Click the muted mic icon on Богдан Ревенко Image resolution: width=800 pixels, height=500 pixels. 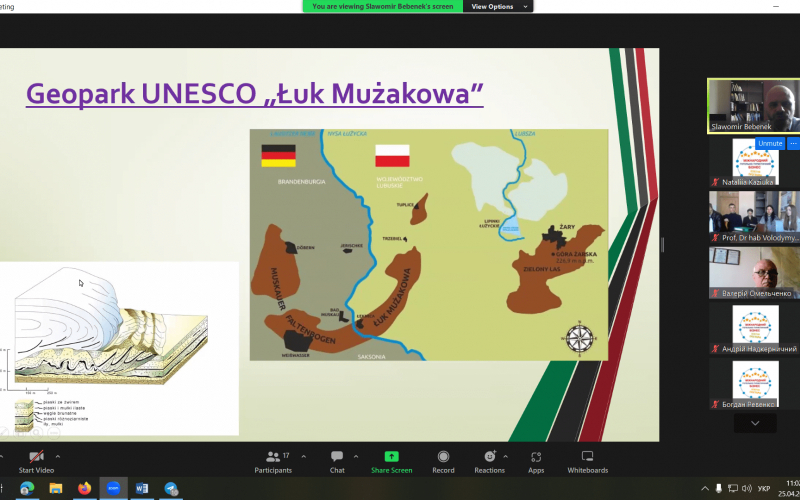715,404
